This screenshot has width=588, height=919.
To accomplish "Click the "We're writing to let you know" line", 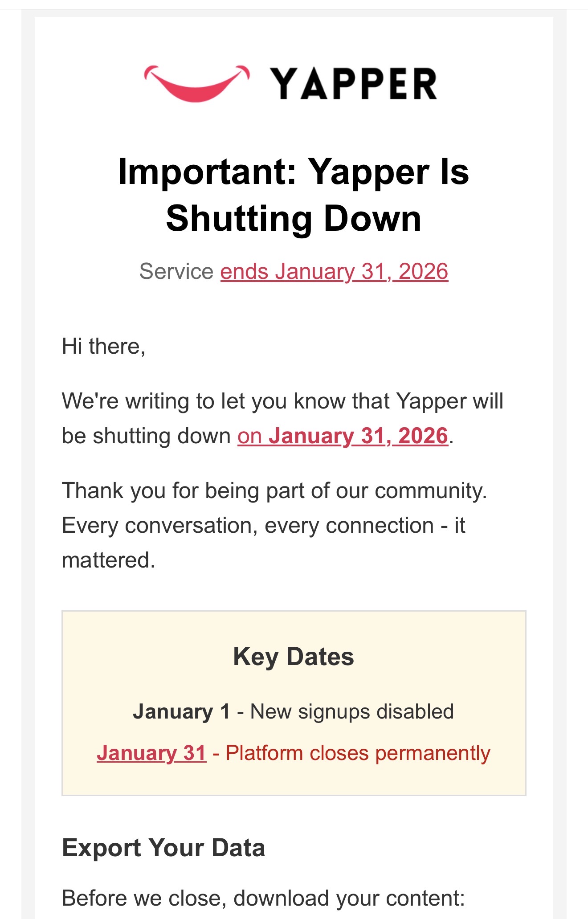I will click(x=282, y=401).
